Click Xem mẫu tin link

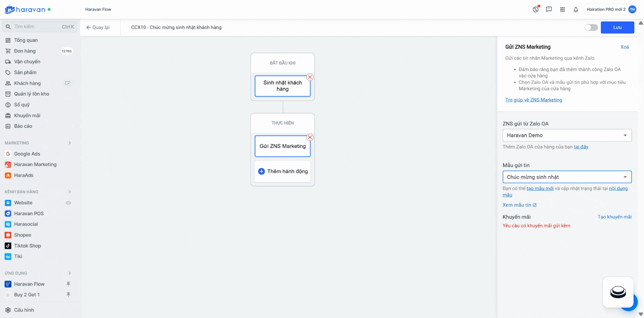click(519, 205)
